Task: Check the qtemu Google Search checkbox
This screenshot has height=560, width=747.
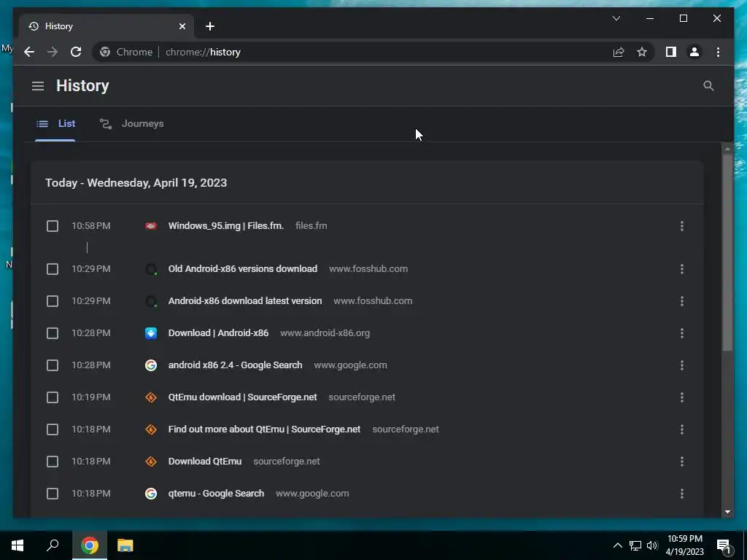Action: pos(53,494)
